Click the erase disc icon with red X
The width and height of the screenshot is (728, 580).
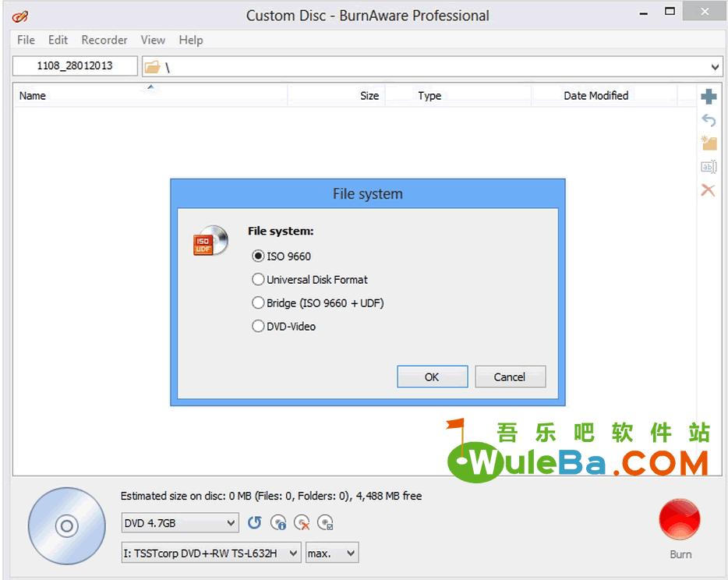302,523
